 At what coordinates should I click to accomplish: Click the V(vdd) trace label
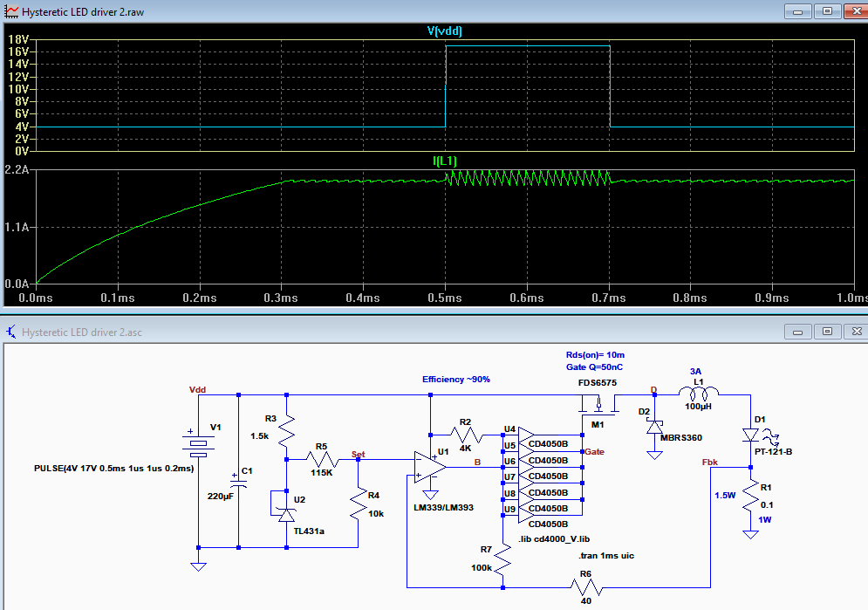[x=445, y=31]
